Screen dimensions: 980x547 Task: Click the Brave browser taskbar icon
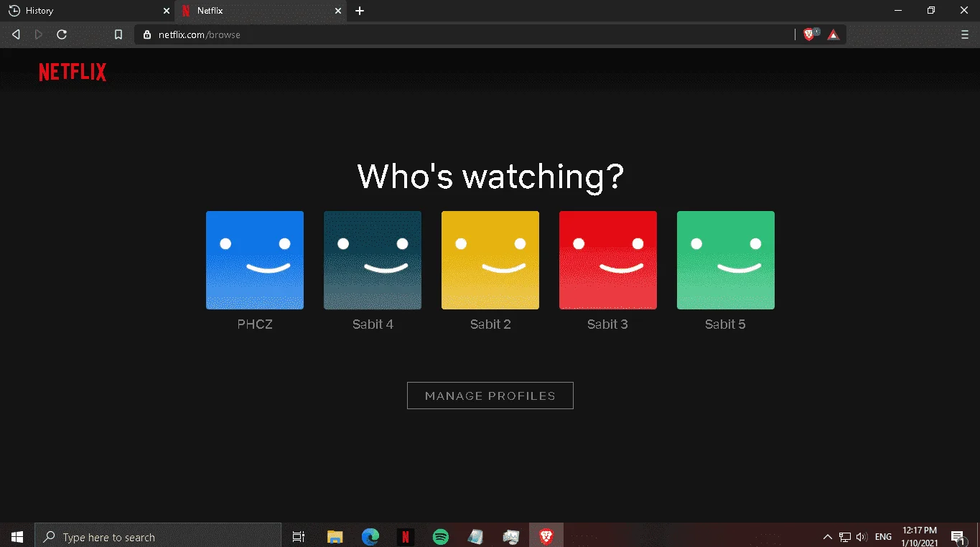pyautogui.click(x=546, y=537)
